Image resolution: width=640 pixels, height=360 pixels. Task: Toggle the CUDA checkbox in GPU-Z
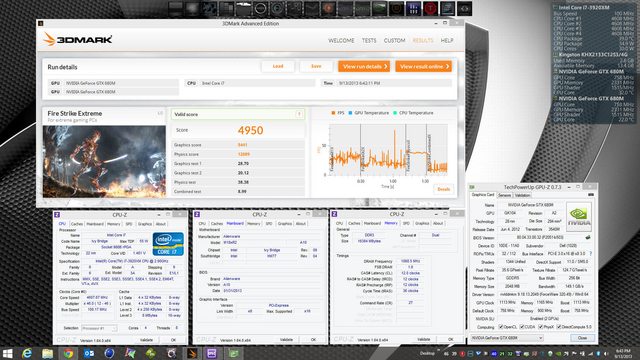tap(522, 327)
